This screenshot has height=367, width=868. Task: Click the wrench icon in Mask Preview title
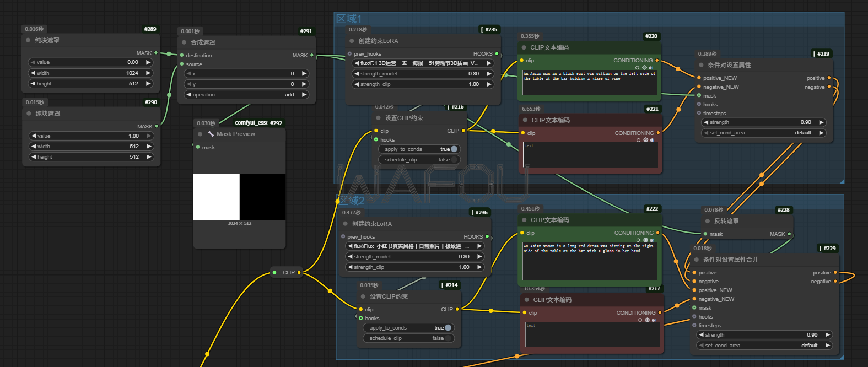211,134
